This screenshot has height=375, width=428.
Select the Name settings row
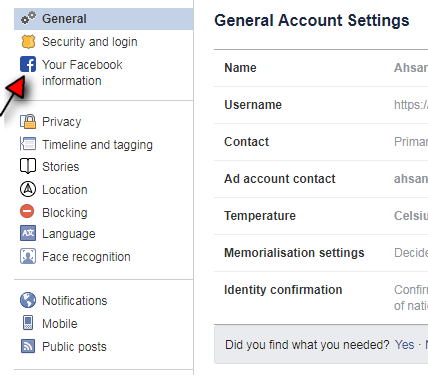[321, 68]
